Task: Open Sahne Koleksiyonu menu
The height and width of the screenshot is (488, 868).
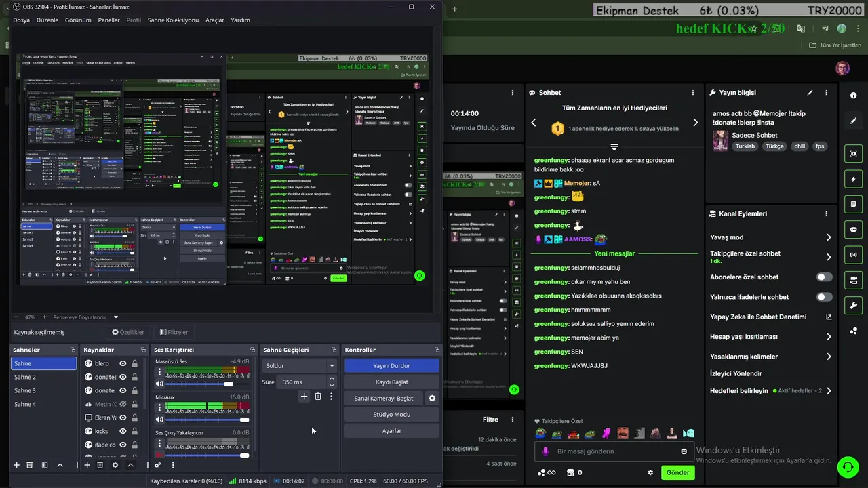Action: 173,20
